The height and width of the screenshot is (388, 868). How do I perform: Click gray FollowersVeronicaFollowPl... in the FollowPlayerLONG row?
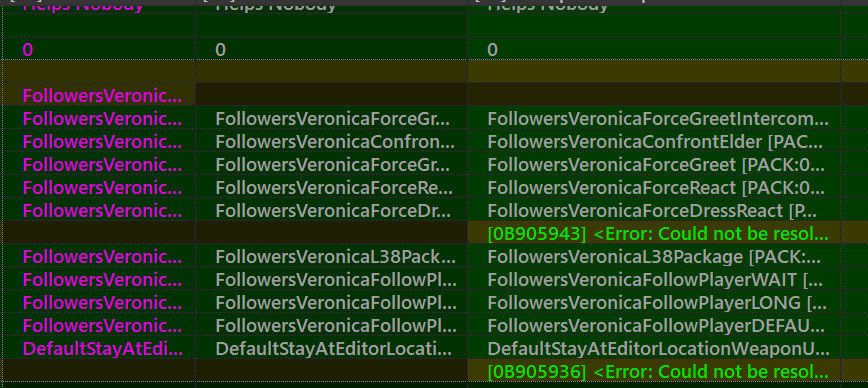(x=332, y=303)
